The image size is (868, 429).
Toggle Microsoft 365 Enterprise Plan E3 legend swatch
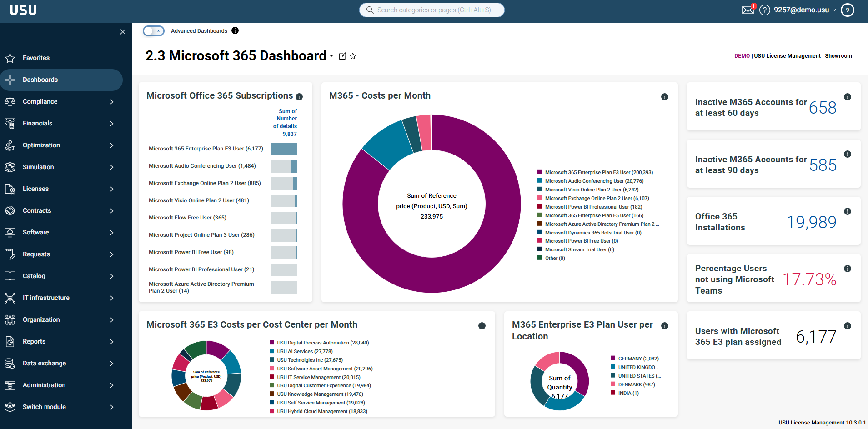tap(540, 172)
